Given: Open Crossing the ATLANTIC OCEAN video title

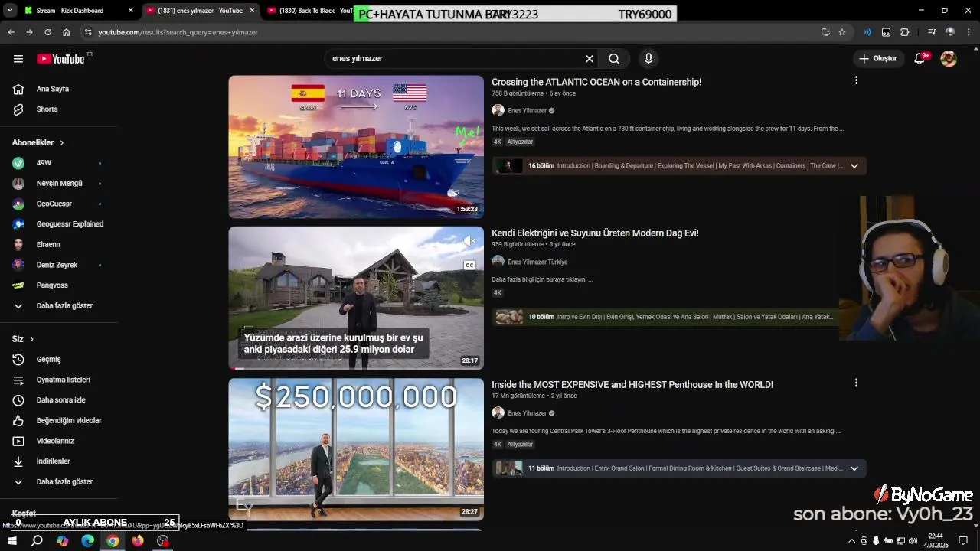Looking at the screenshot, I should [596, 82].
